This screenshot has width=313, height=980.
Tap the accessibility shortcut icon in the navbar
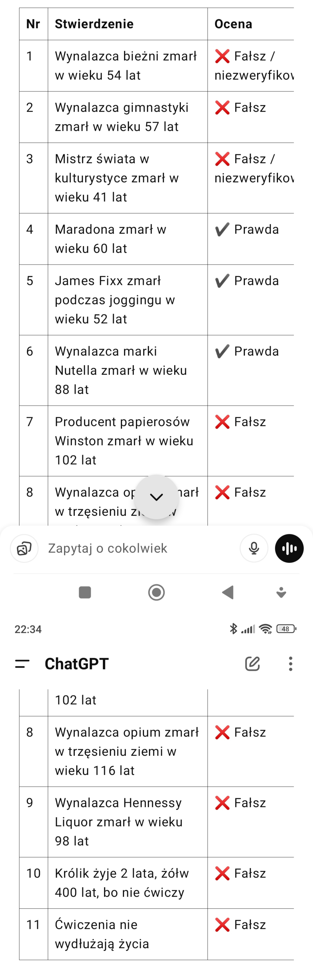pyautogui.click(x=281, y=592)
